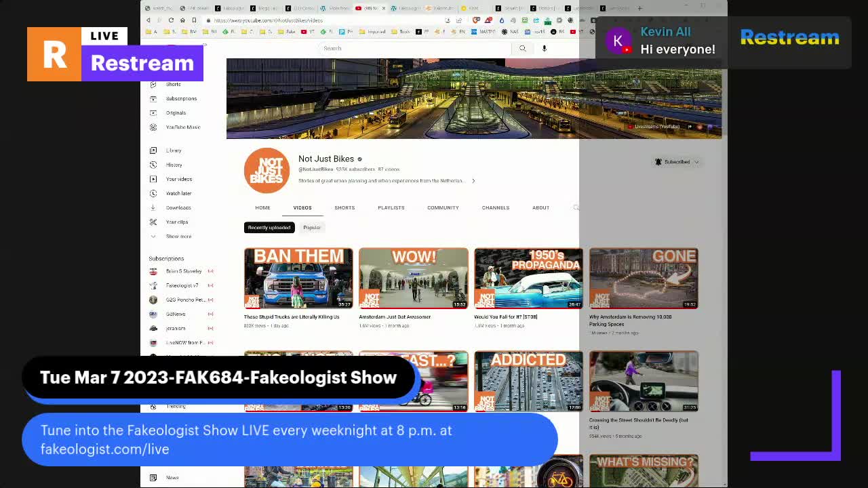868x488 pixels.
Task: Open the MASTPG bookmark
Action: point(484,32)
